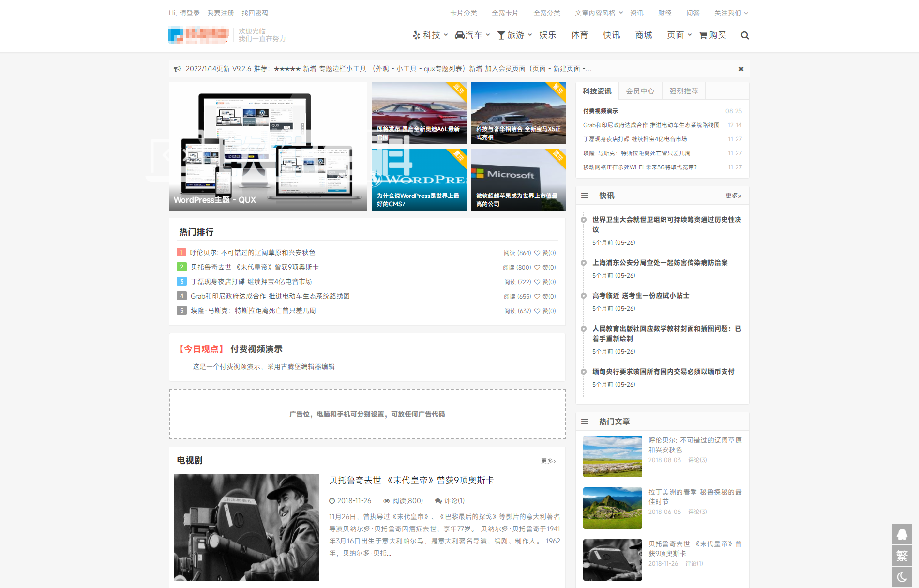Image resolution: width=919 pixels, height=588 pixels.
Task: Like the second ranked article 贝托鲁奇去世
Action: pyautogui.click(x=537, y=267)
